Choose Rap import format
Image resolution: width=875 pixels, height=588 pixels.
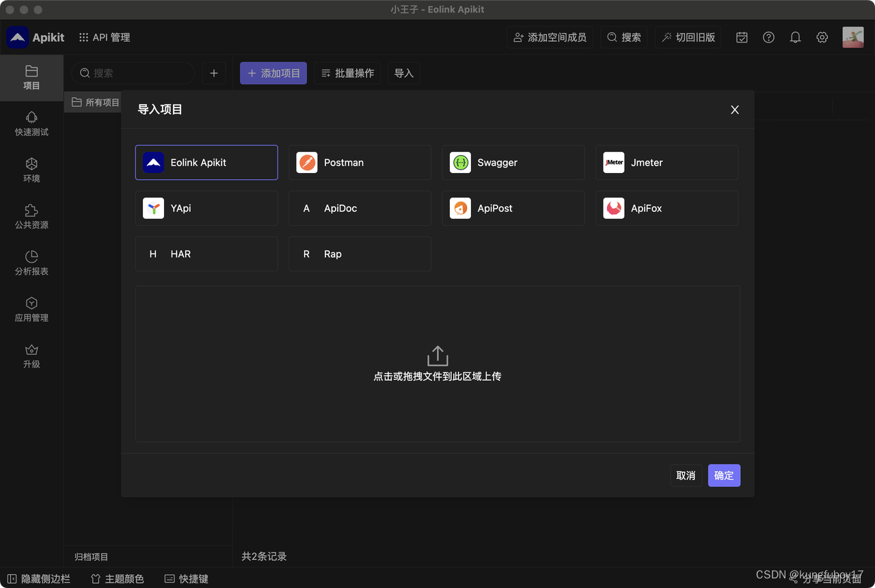[360, 254]
